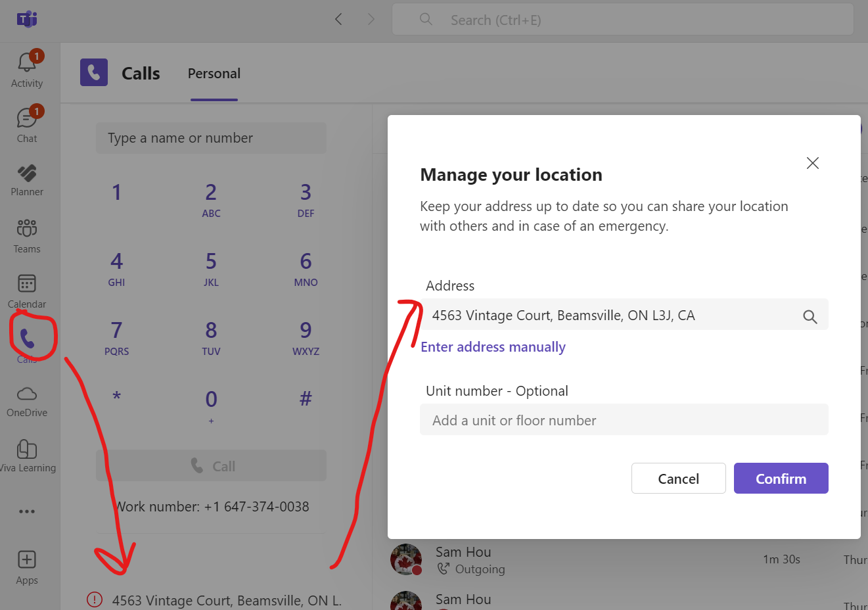Click the Confirm button
Viewport: 868px width, 610px height.
(781, 479)
